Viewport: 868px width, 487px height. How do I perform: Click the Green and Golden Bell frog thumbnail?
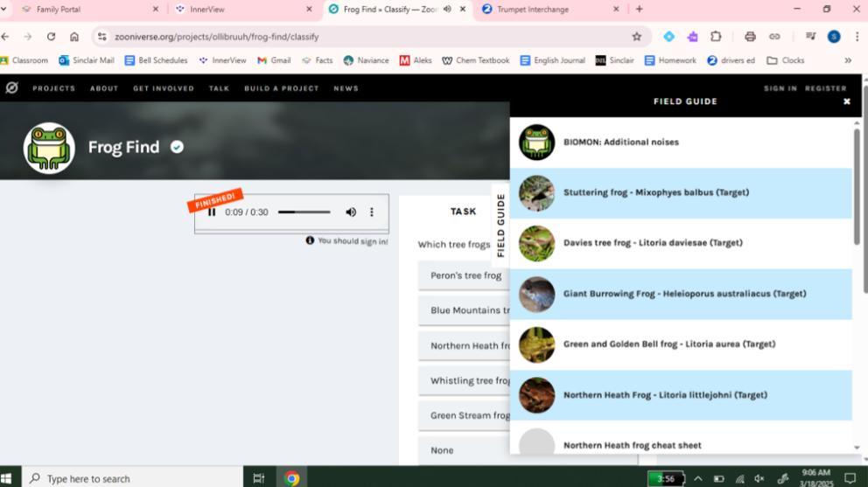click(536, 344)
